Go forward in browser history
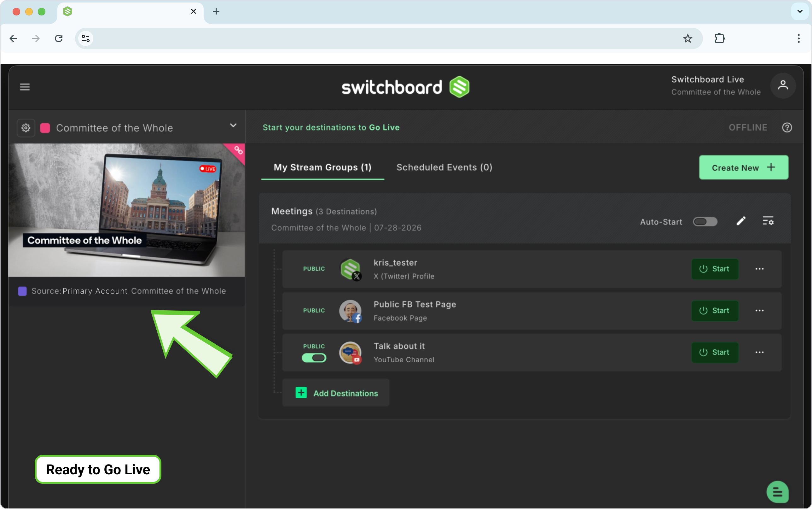 coord(36,38)
